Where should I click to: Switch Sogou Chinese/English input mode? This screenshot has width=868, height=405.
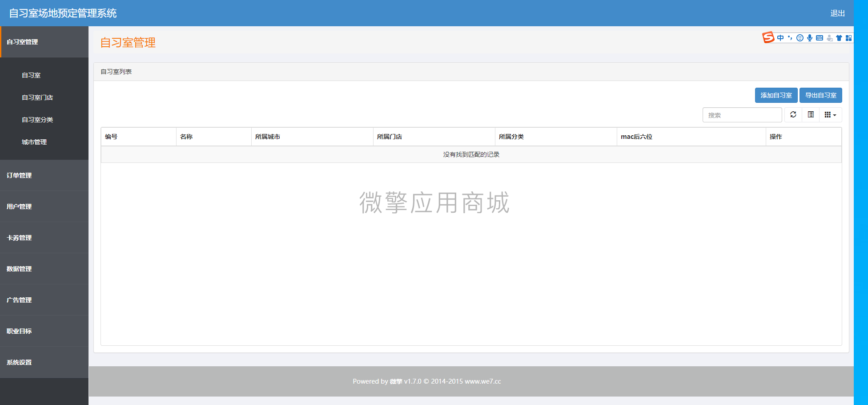781,38
